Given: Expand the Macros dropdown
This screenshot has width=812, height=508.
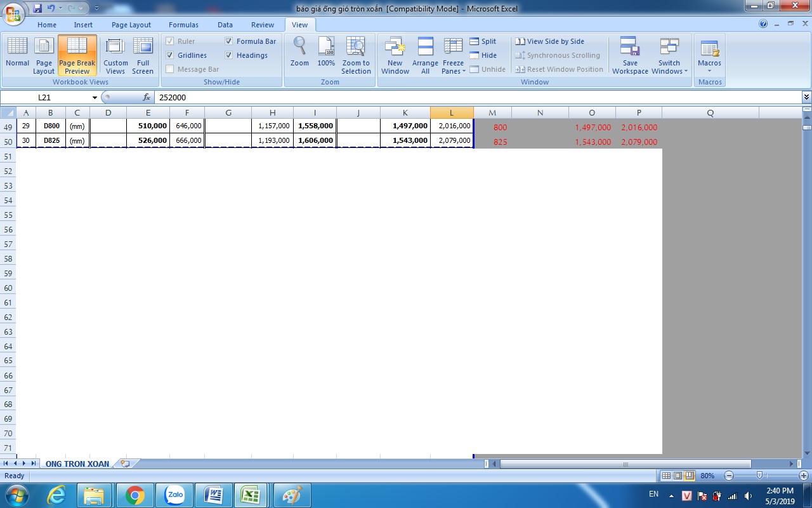Looking at the screenshot, I should point(709,70).
